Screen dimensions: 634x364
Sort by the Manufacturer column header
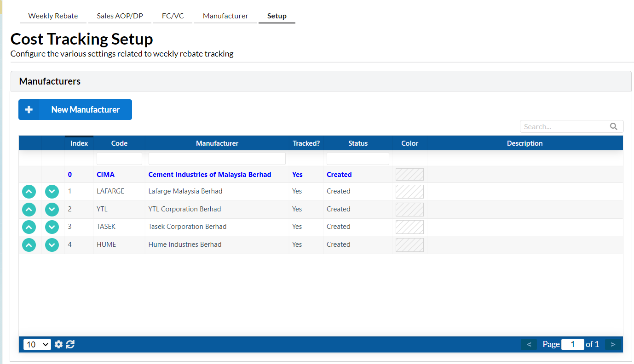pyautogui.click(x=217, y=143)
